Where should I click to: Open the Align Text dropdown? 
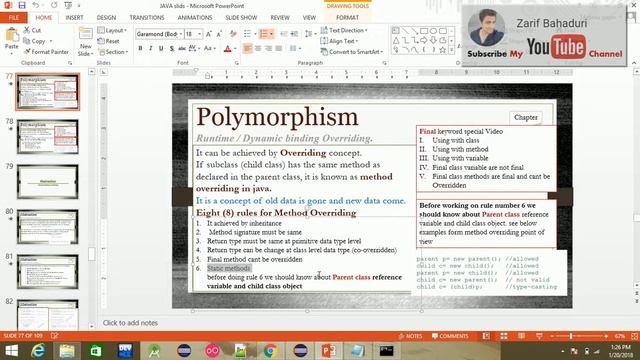(x=339, y=41)
